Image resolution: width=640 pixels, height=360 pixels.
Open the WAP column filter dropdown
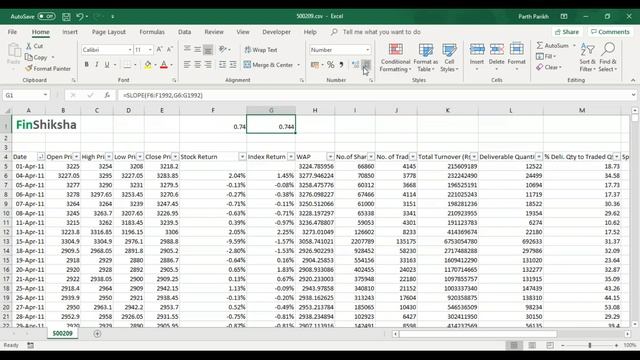(x=330, y=157)
